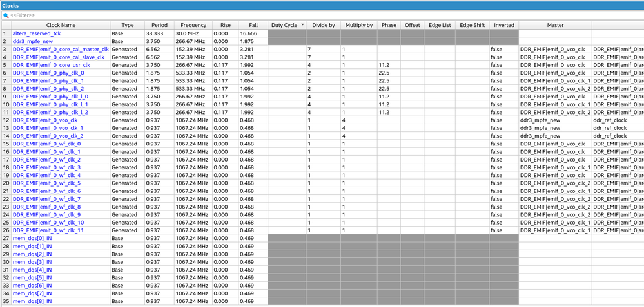Select DDR_EMIF|emif_0_wf_clk_5 entry
The image size is (644, 307).
(x=47, y=183)
